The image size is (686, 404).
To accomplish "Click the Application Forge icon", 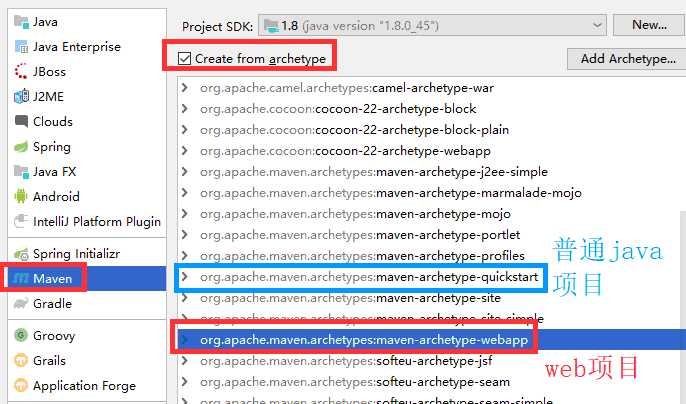I will [21, 385].
